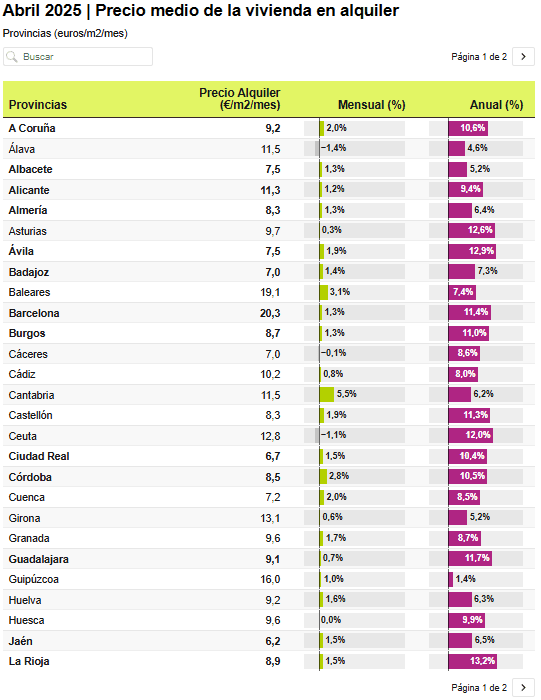The height and width of the screenshot is (700, 541).
Task: Sort by Anual (%) column header
Action: pos(496,105)
